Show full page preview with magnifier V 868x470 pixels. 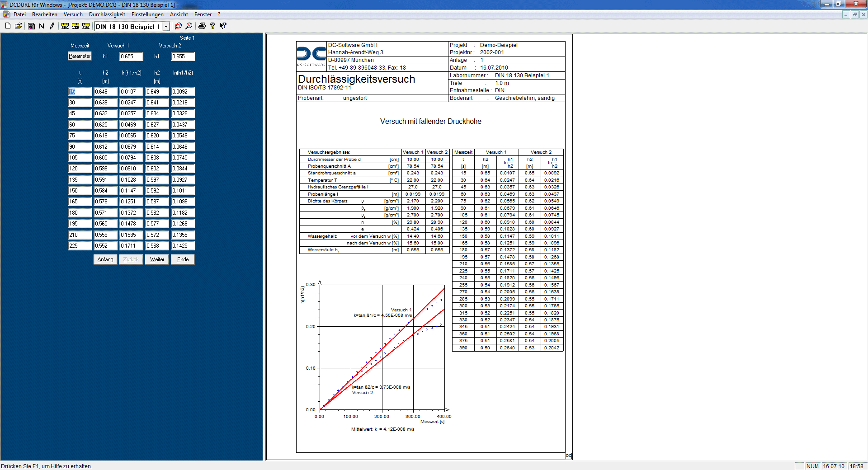tap(189, 26)
